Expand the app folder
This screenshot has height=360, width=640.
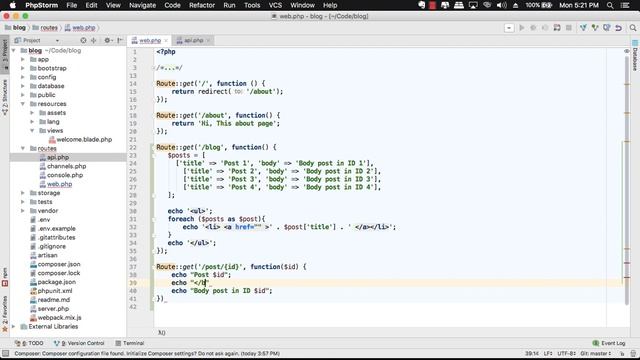(x=23, y=59)
